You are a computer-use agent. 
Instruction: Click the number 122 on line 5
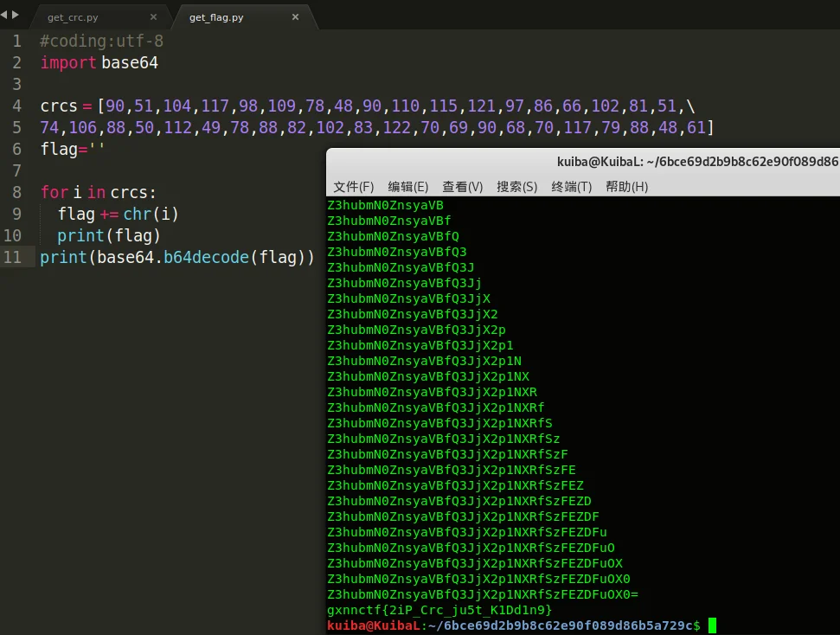click(396, 127)
